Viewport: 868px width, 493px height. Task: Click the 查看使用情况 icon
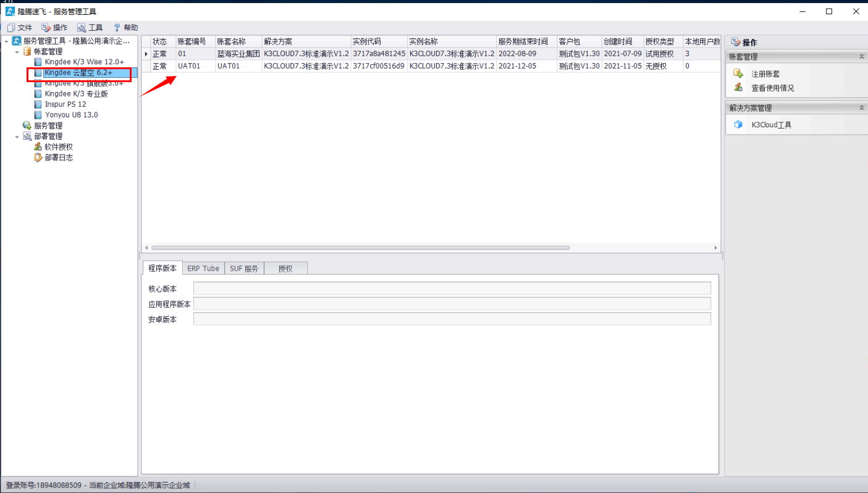coord(738,88)
